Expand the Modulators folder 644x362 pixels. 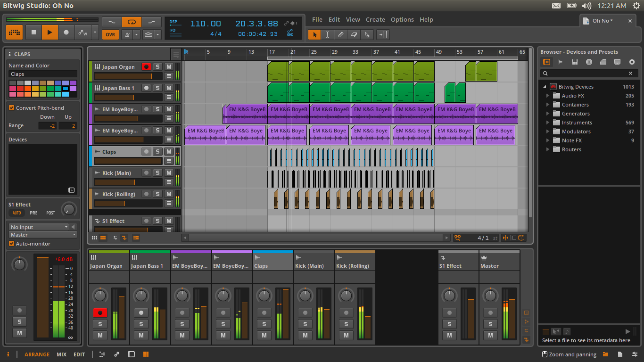pyautogui.click(x=548, y=132)
